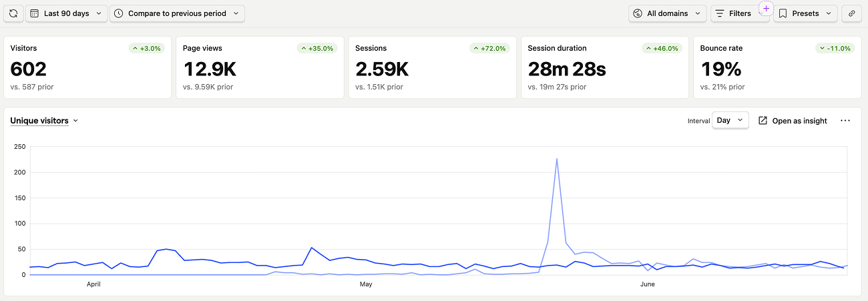Click vs. 1.51K prior text
The image size is (868, 301).
point(379,87)
